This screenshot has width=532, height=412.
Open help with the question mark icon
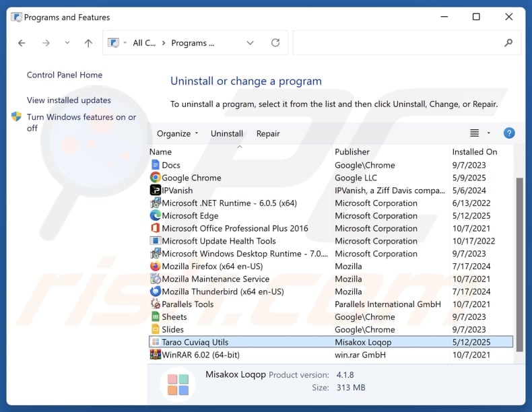[x=509, y=133]
